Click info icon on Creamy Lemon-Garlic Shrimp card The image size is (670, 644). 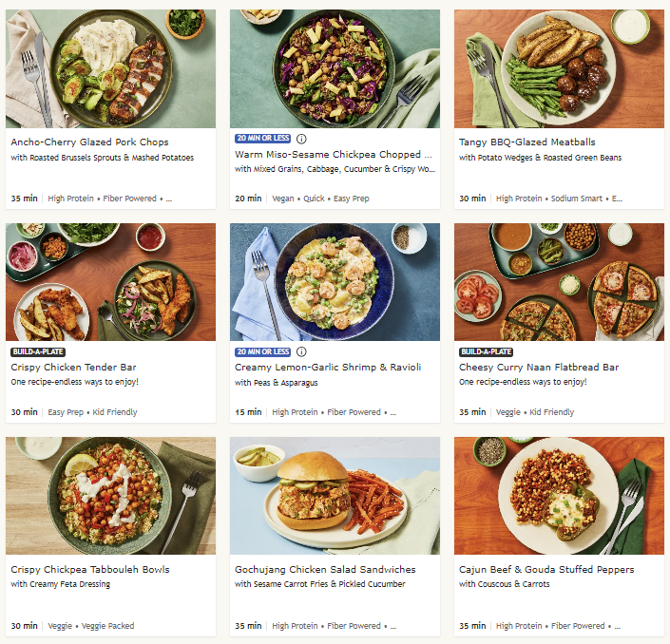click(301, 352)
